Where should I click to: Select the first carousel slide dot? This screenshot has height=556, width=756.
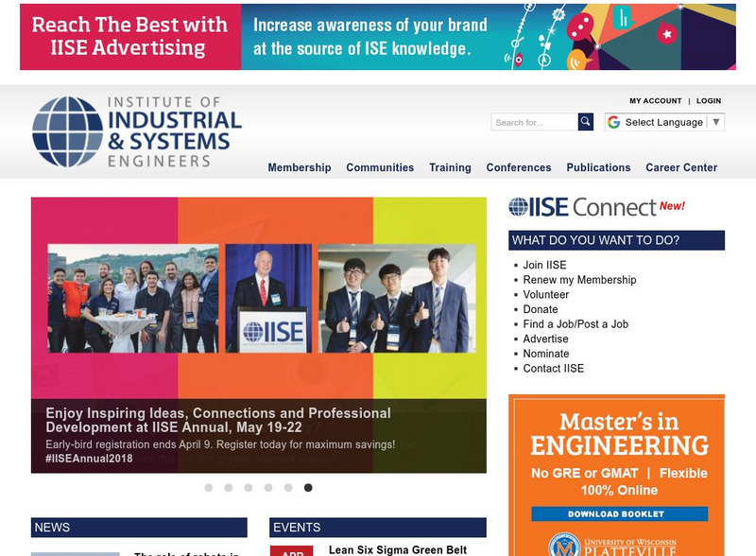208,488
